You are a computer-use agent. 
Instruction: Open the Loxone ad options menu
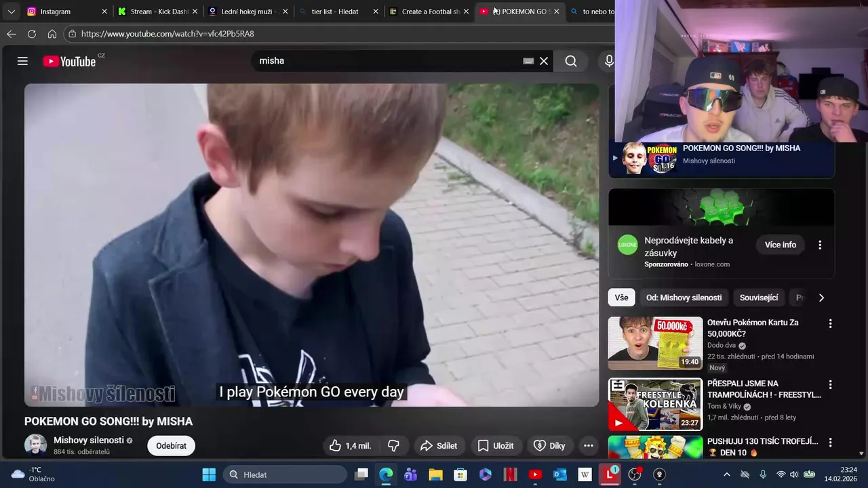coord(820,245)
